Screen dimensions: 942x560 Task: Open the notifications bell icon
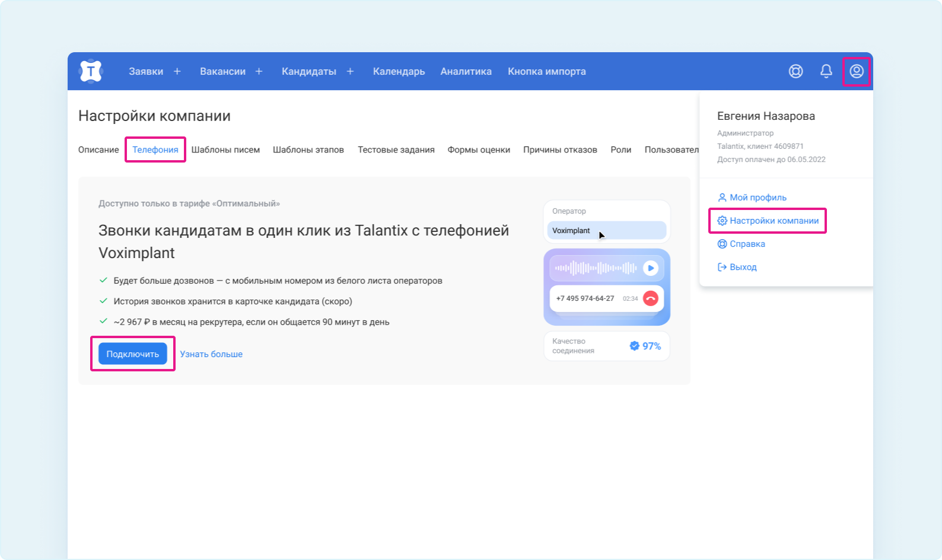[x=826, y=71]
